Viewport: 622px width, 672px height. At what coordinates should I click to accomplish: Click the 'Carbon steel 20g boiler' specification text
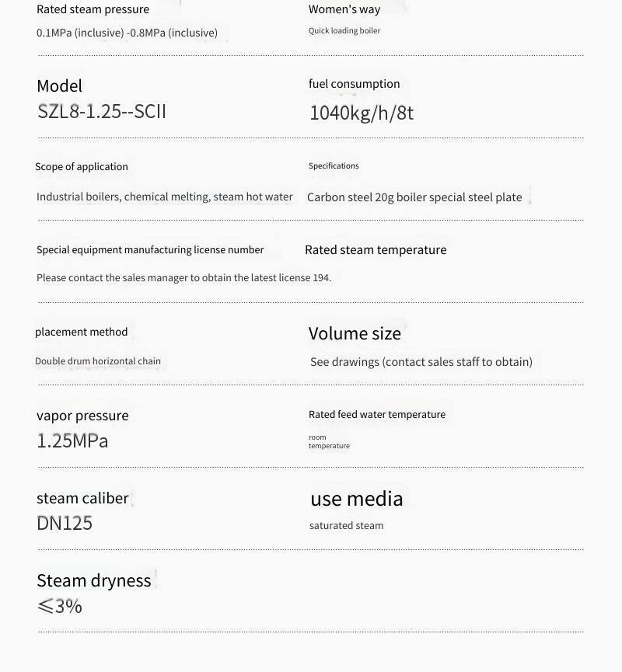coord(414,197)
